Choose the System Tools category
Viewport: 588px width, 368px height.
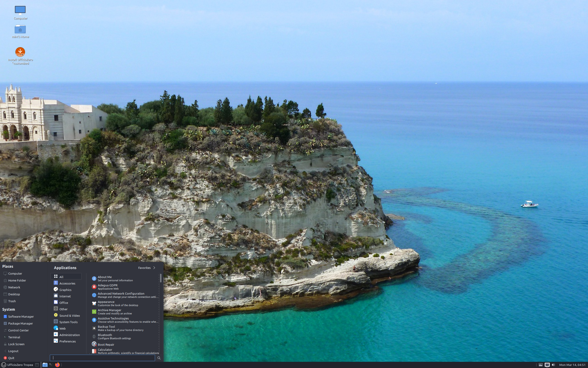click(x=66, y=322)
